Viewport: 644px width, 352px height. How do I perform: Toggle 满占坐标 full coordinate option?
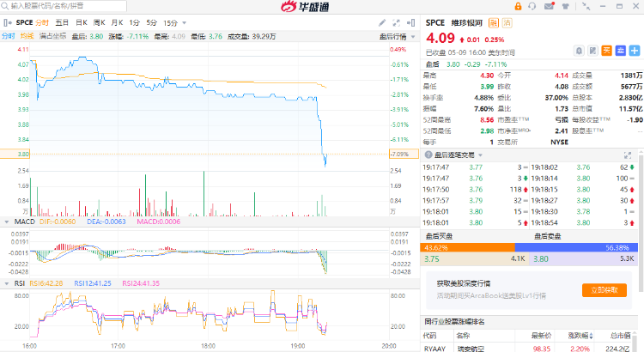click(x=52, y=36)
